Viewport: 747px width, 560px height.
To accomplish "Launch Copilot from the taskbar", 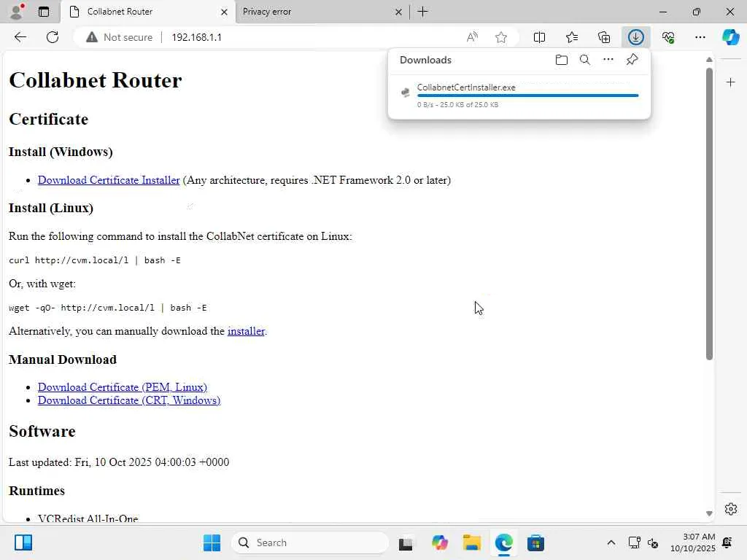I will click(x=440, y=542).
